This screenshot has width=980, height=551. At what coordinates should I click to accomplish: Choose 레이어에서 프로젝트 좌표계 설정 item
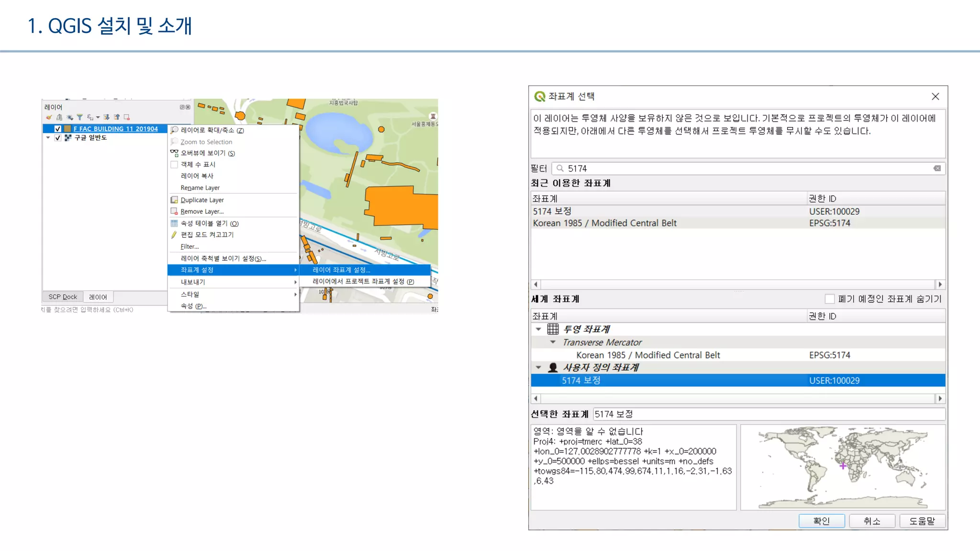click(365, 281)
